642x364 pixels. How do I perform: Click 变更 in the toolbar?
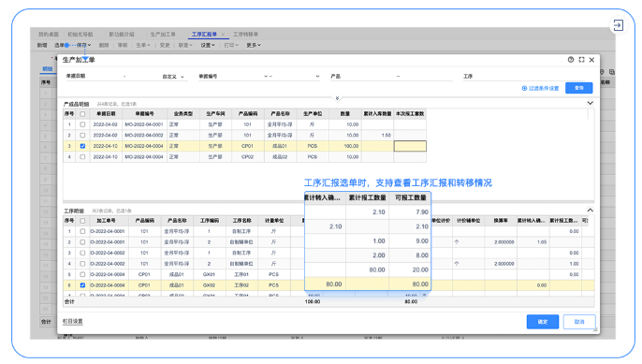pyautogui.click(x=165, y=45)
